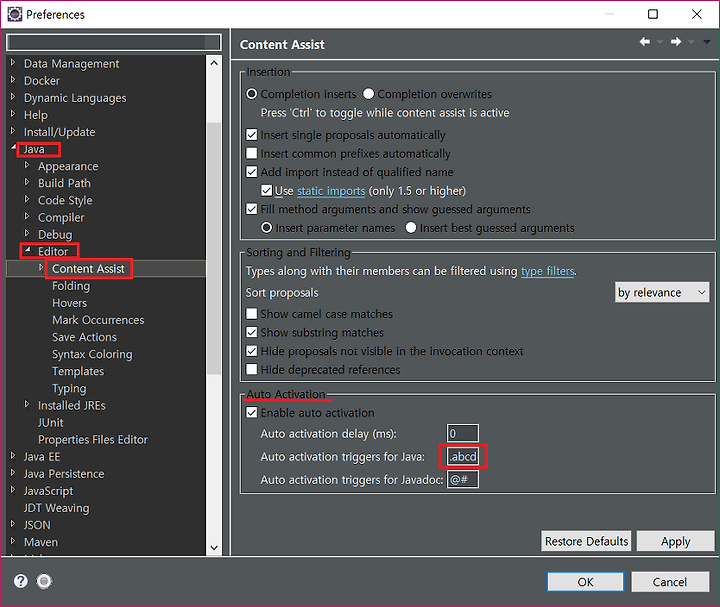
Task: Open the type filters link
Action: [547, 271]
